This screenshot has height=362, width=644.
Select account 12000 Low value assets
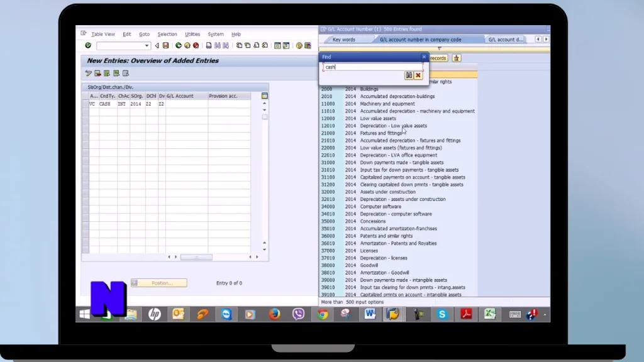click(x=358, y=119)
